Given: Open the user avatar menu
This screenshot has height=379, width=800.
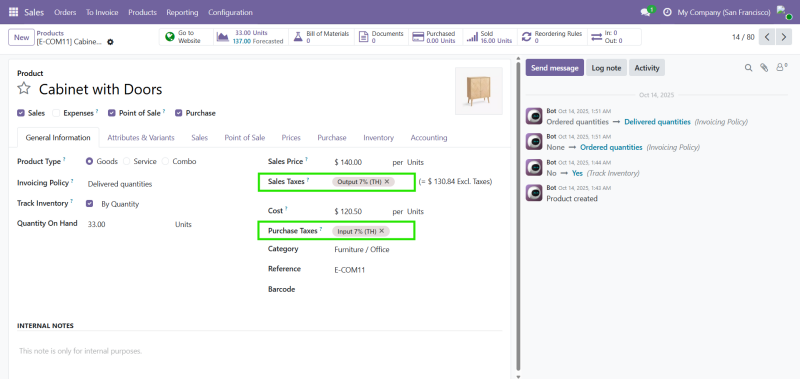Looking at the screenshot, I should pos(784,12).
